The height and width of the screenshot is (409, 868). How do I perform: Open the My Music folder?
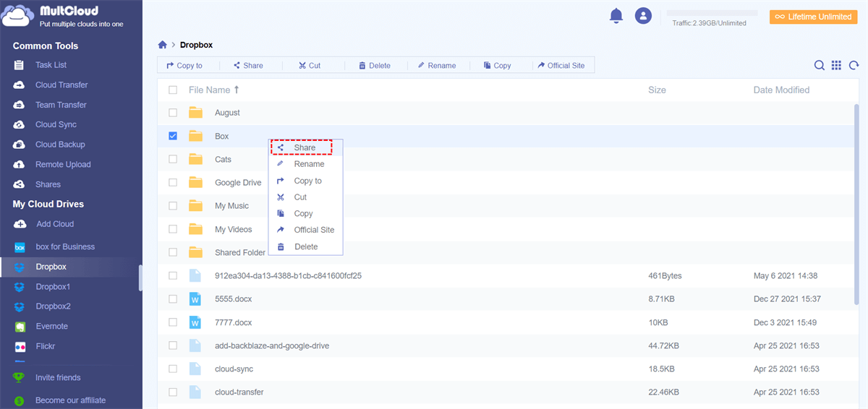[x=231, y=206]
